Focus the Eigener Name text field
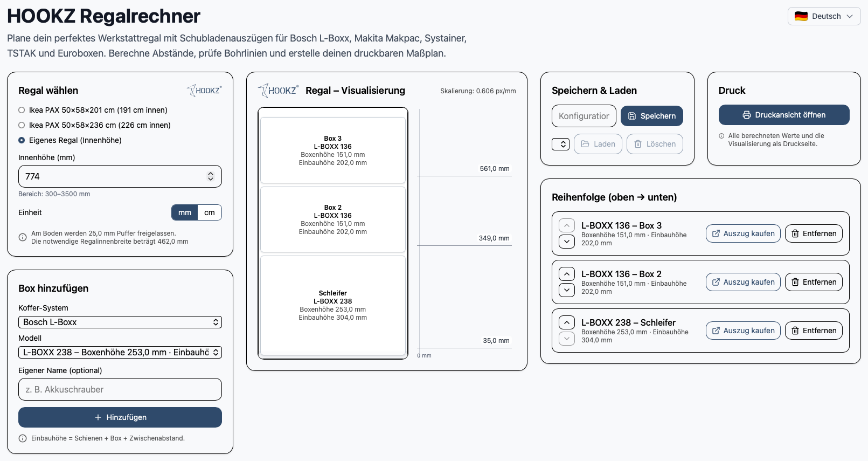 point(120,389)
